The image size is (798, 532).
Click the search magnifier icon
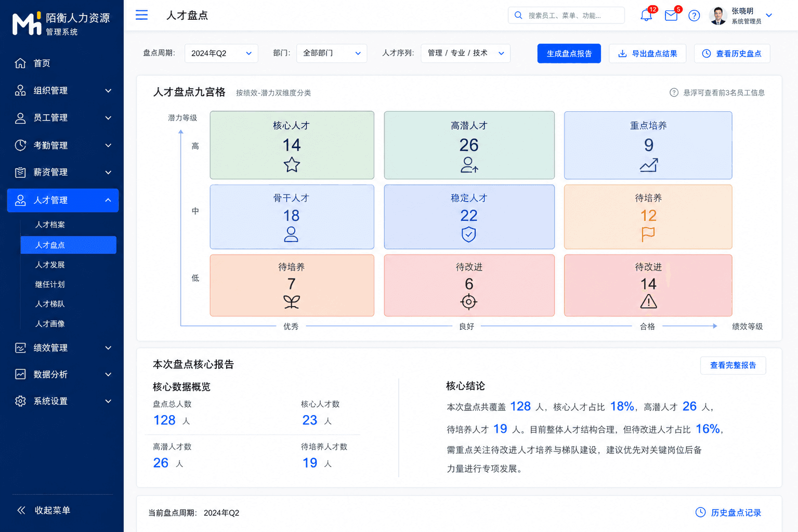tap(518, 16)
